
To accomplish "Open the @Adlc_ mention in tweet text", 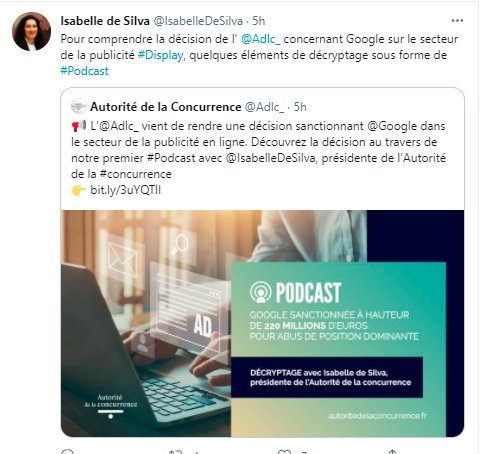I will (x=260, y=39).
